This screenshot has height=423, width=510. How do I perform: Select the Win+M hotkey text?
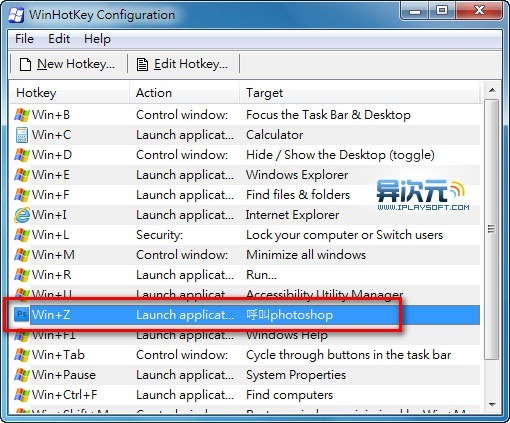coord(53,255)
